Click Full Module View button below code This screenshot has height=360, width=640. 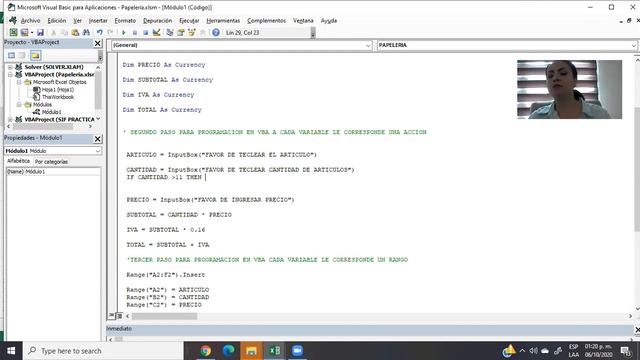point(119,316)
